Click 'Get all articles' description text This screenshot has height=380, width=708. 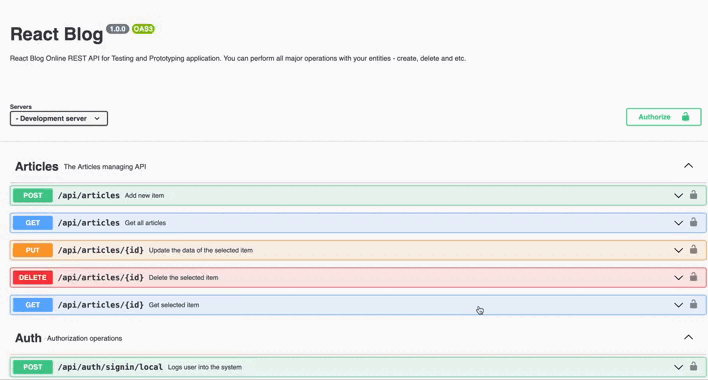pyautogui.click(x=145, y=223)
